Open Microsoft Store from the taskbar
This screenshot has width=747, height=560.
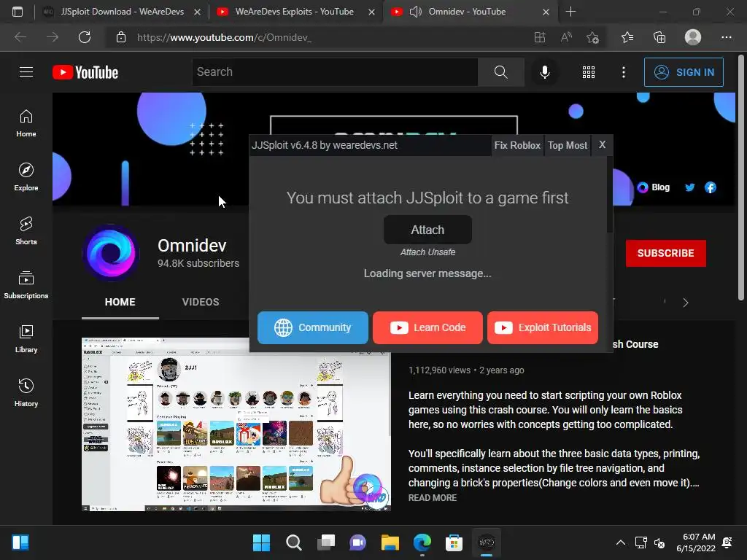tap(454, 542)
